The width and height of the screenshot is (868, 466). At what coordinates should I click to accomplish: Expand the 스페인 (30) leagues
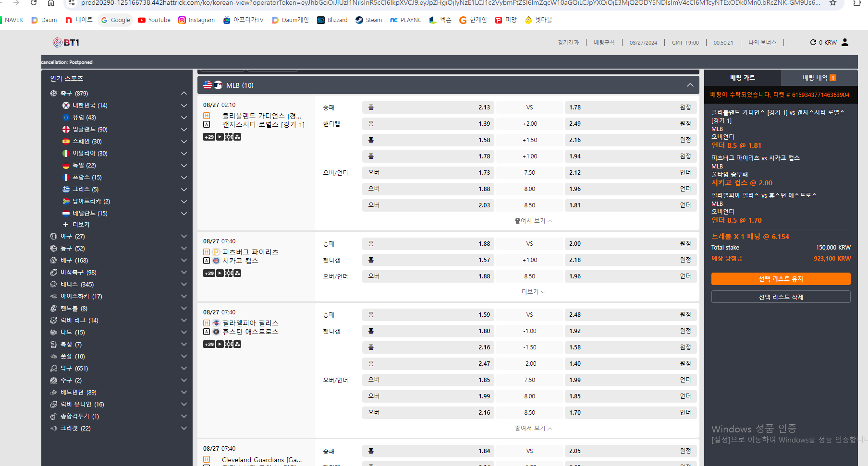183,141
